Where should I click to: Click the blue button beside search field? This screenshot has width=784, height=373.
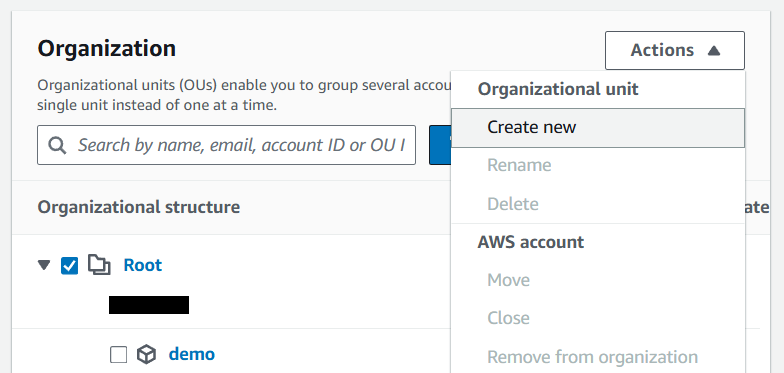point(440,145)
